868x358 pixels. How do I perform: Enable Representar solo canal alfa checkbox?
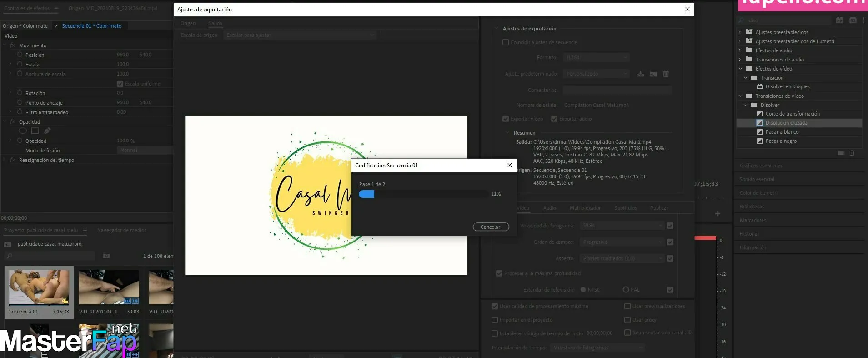point(627,333)
